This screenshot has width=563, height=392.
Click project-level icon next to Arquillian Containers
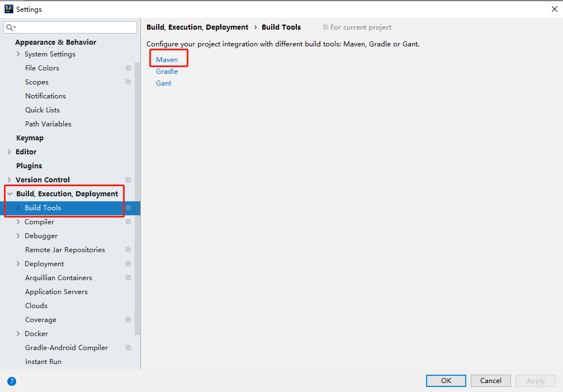(128, 278)
